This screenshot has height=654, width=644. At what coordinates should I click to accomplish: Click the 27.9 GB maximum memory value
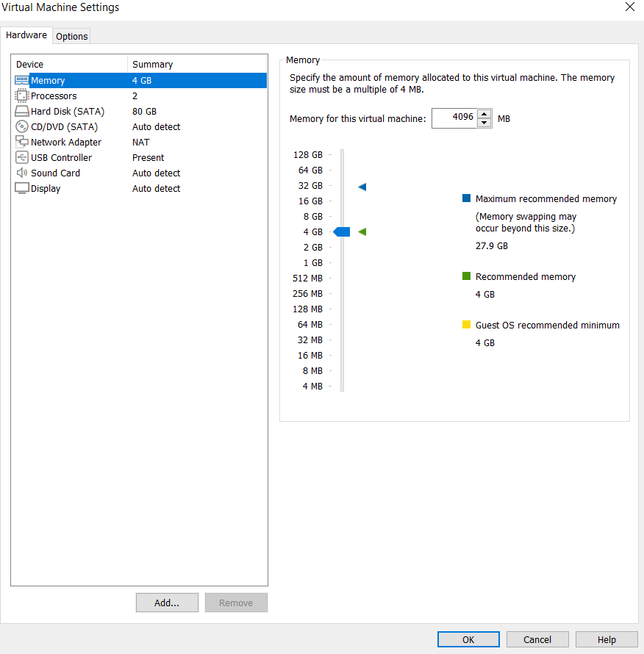click(x=492, y=245)
